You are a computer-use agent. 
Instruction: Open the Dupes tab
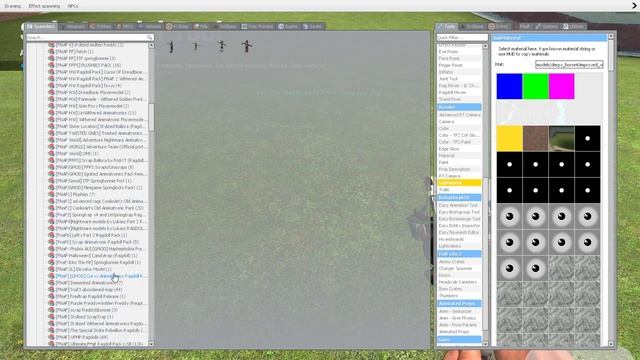click(x=288, y=27)
